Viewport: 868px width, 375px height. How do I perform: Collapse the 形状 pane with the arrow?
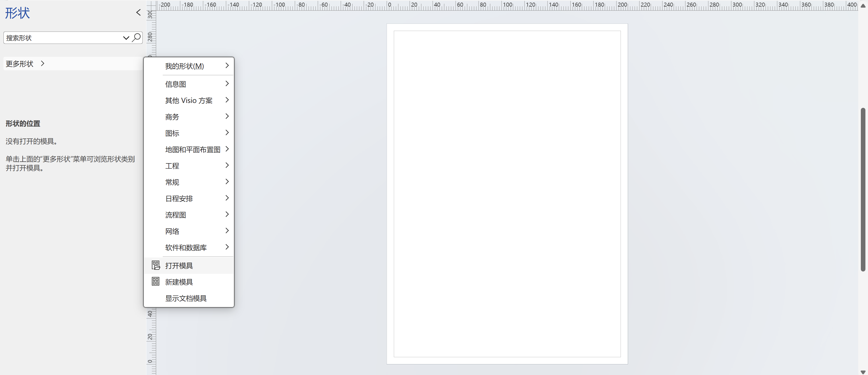point(138,12)
